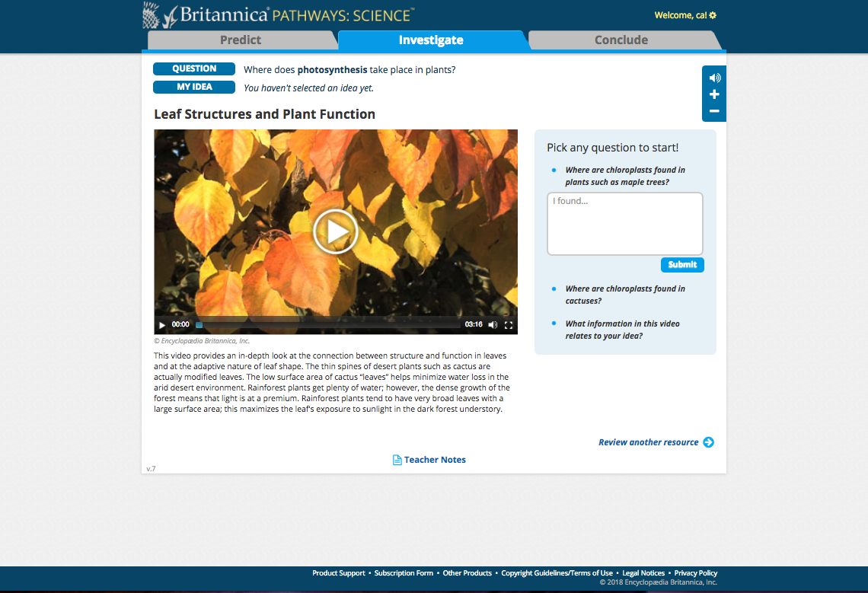
Task: Open the Product Support footer link
Action: (338, 574)
